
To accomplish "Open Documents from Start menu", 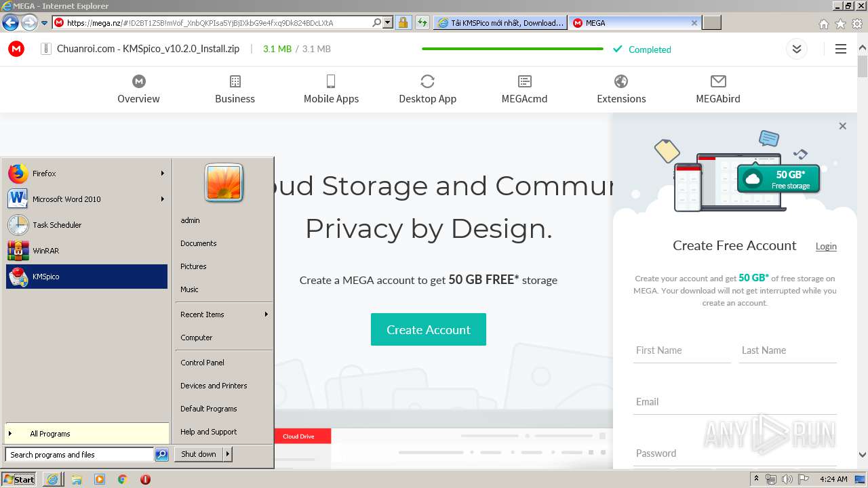I will pyautogui.click(x=199, y=243).
